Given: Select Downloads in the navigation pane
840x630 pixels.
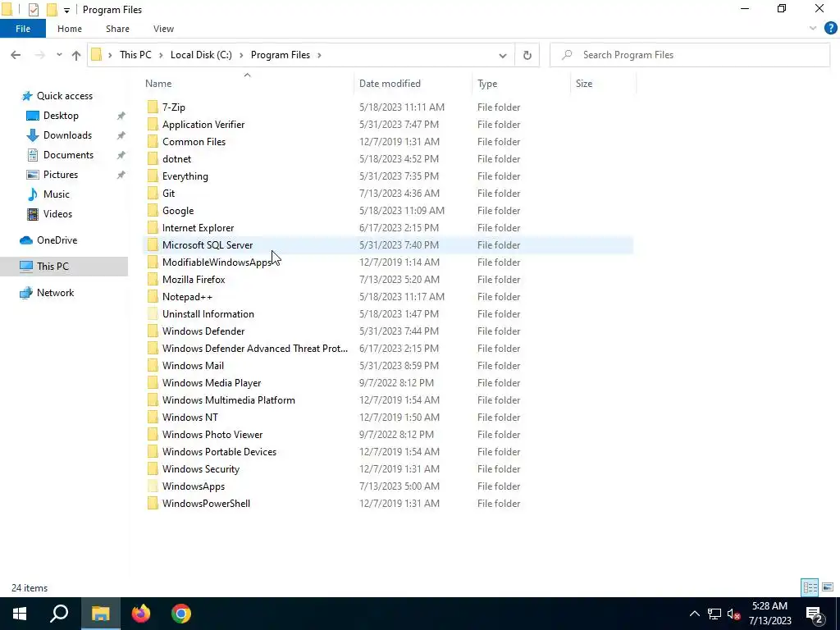Looking at the screenshot, I should click(67, 135).
